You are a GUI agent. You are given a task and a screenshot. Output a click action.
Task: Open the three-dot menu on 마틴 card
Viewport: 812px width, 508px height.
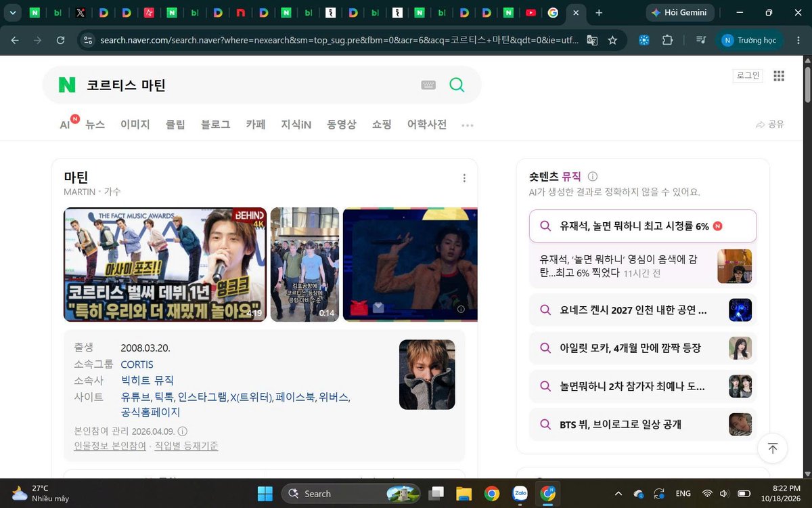pos(464,178)
